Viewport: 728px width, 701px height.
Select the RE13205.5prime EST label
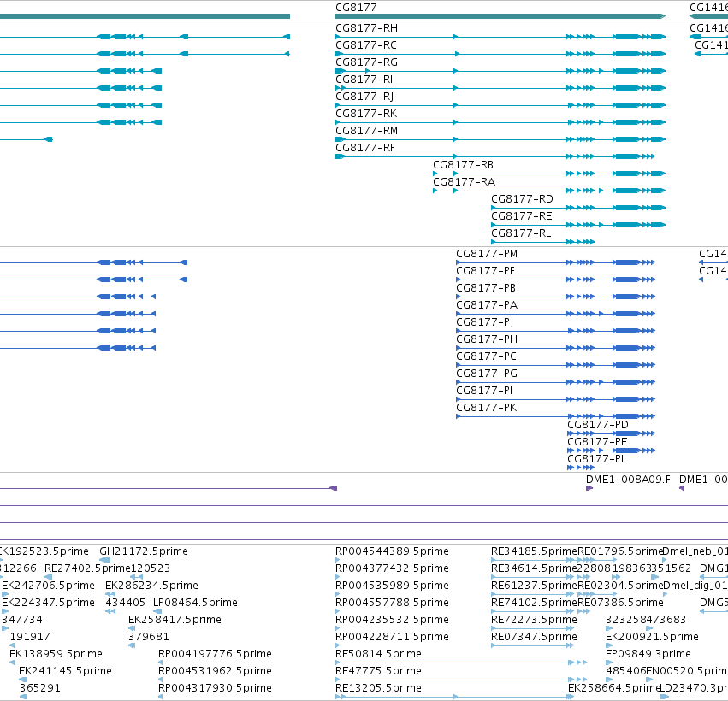pyautogui.click(x=378, y=688)
